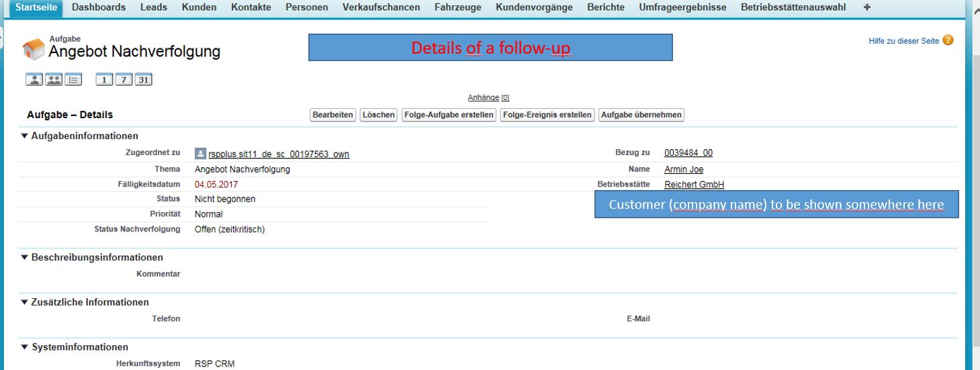The image size is (980, 370).
Task: Select the status value Nicht begonnen
Action: click(x=225, y=199)
